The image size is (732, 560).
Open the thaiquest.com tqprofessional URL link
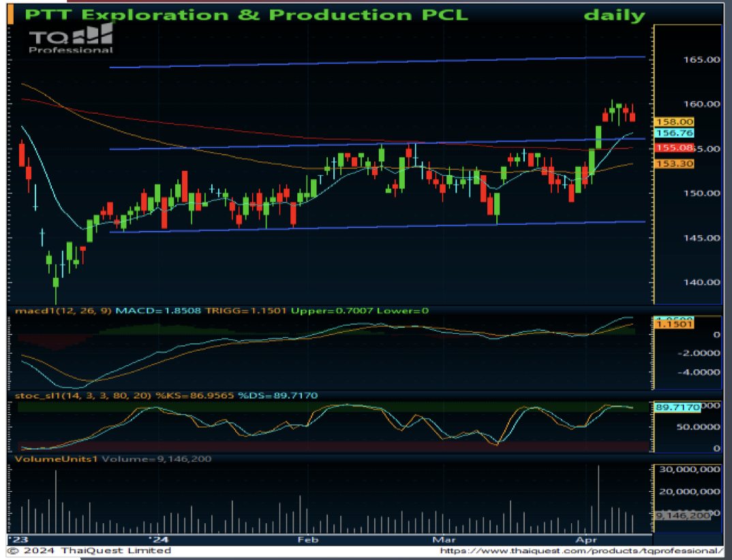581,551
